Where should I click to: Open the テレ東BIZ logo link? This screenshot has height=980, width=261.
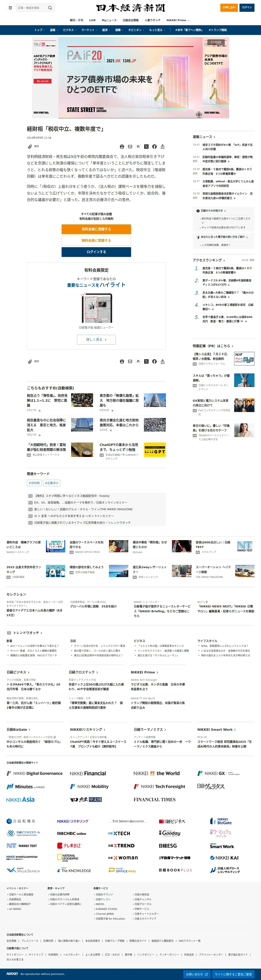point(69,845)
